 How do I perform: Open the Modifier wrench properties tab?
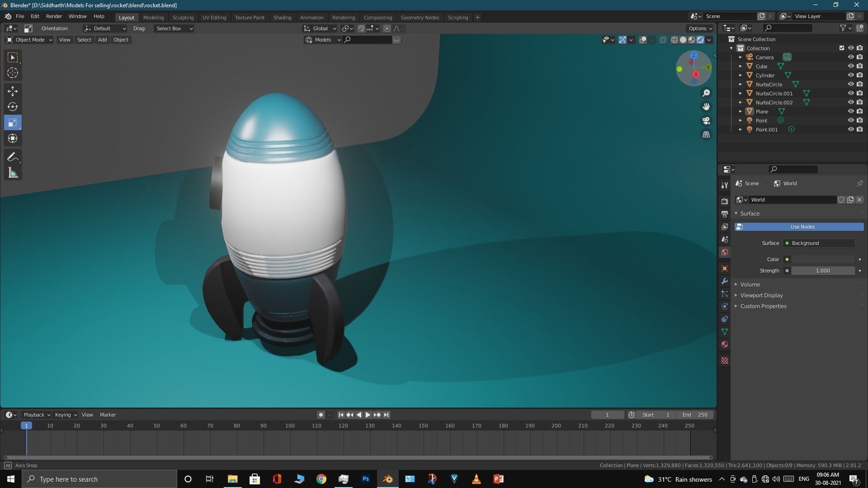click(x=725, y=281)
